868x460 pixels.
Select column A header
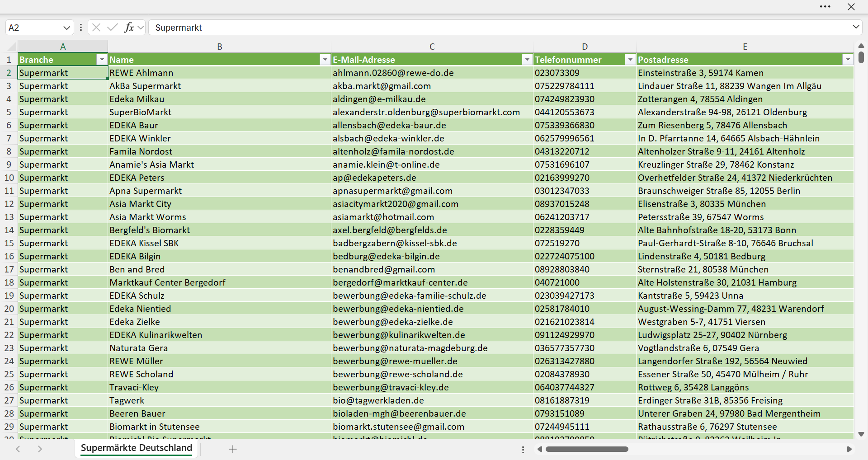point(63,47)
